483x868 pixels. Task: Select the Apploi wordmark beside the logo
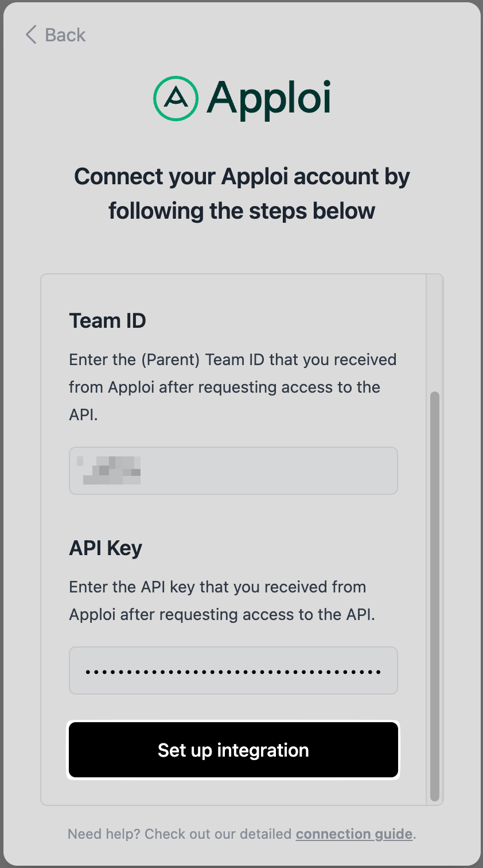coord(270,98)
